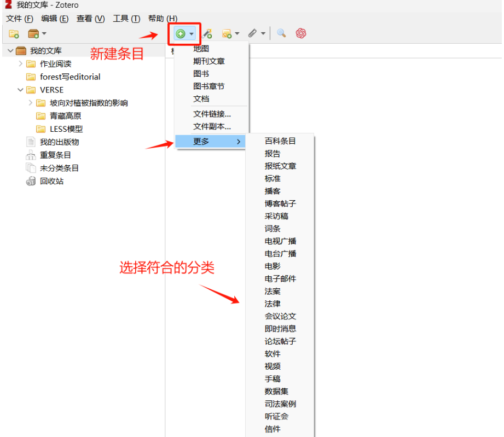The height and width of the screenshot is (437, 504).
Task: Select the LESS模型 collection
Action: point(66,129)
